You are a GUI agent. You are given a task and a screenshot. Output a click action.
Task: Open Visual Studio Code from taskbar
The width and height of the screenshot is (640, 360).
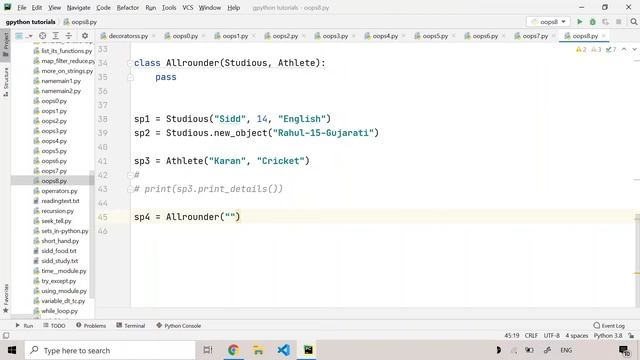(x=283, y=350)
